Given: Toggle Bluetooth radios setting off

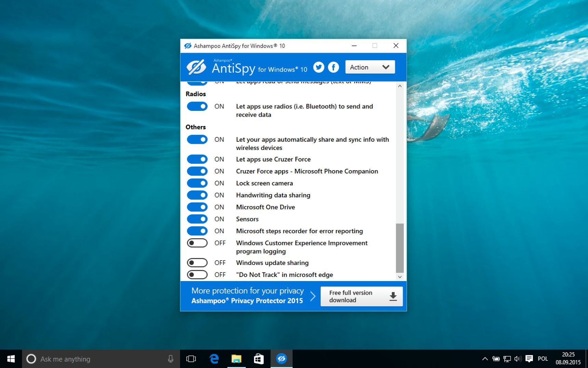Looking at the screenshot, I should 197,106.
